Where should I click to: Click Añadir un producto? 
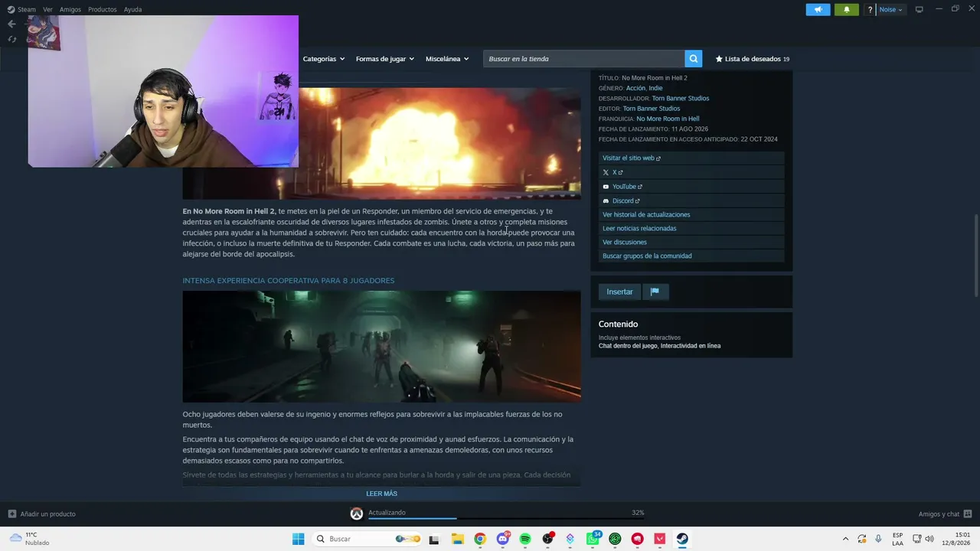42,514
